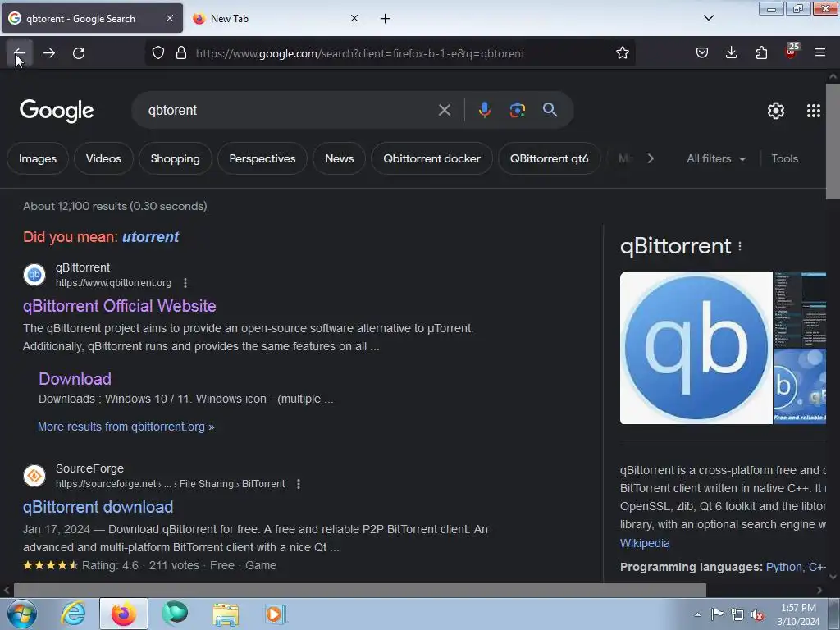Open the Python programming language link

[784, 567]
